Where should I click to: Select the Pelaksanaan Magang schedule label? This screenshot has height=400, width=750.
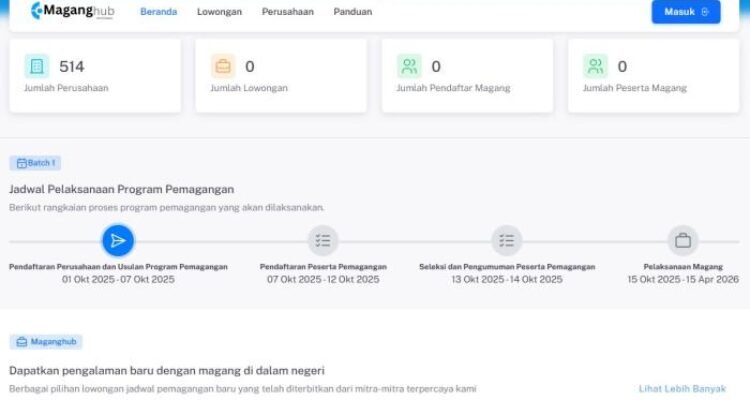pyautogui.click(x=683, y=267)
